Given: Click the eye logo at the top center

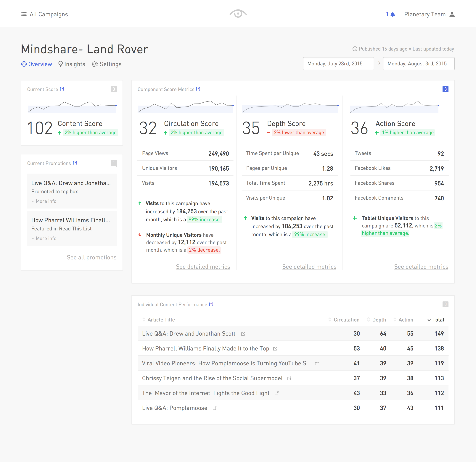Looking at the screenshot, I should [238, 14].
